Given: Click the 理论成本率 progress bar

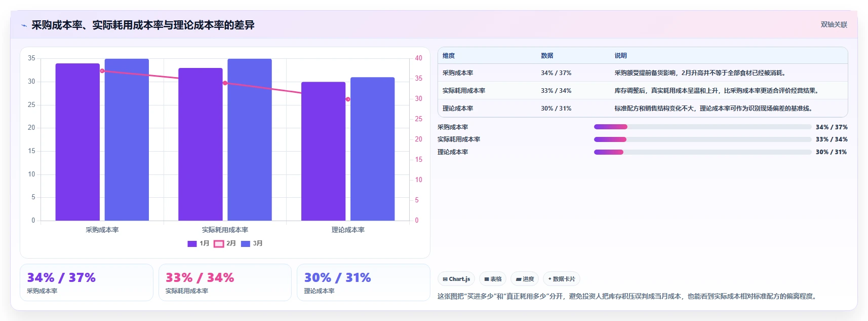Looking at the screenshot, I should [702, 152].
